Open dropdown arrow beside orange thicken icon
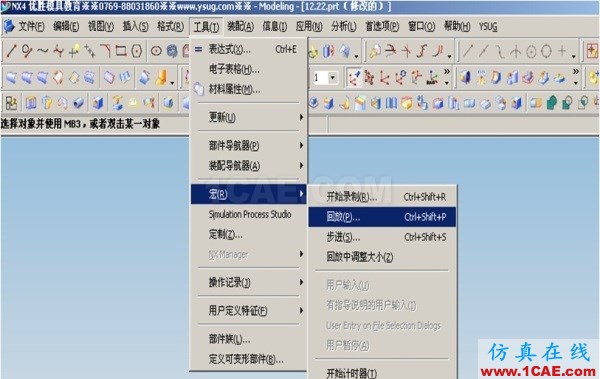Image resolution: width=600 pixels, height=379 pixels. tap(173, 83)
